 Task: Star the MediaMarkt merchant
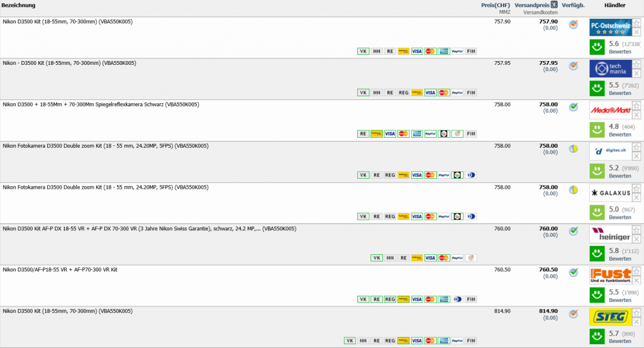coord(636,106)
